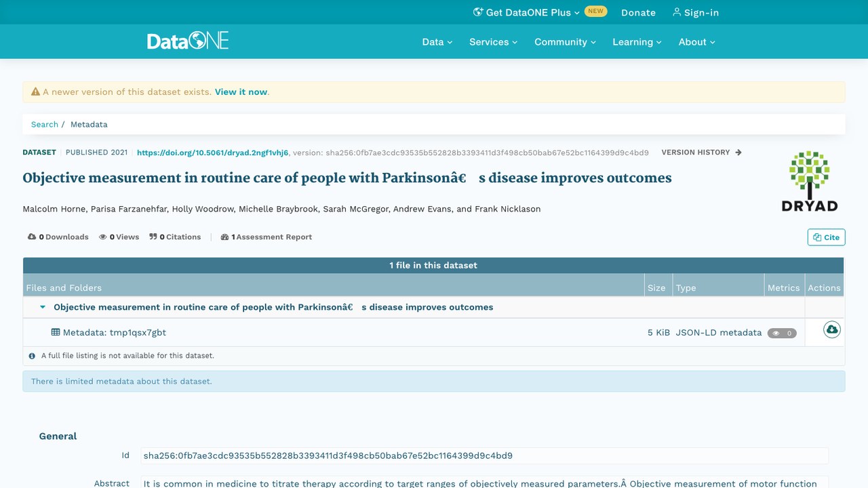
Task: Open the dataset DOI link
Action: pos(212,152)
